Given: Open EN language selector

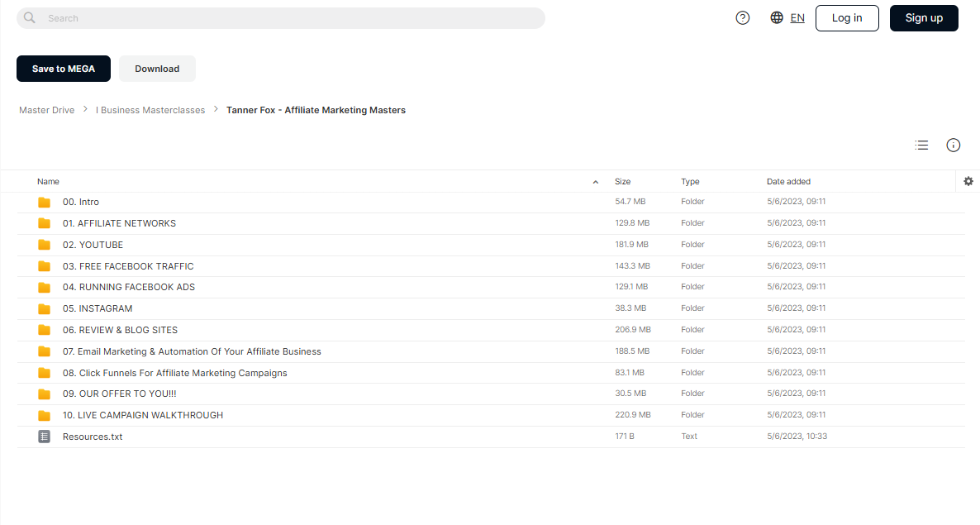Looking at the screenshot, I should pyautogui.click(x=797, y=17).
